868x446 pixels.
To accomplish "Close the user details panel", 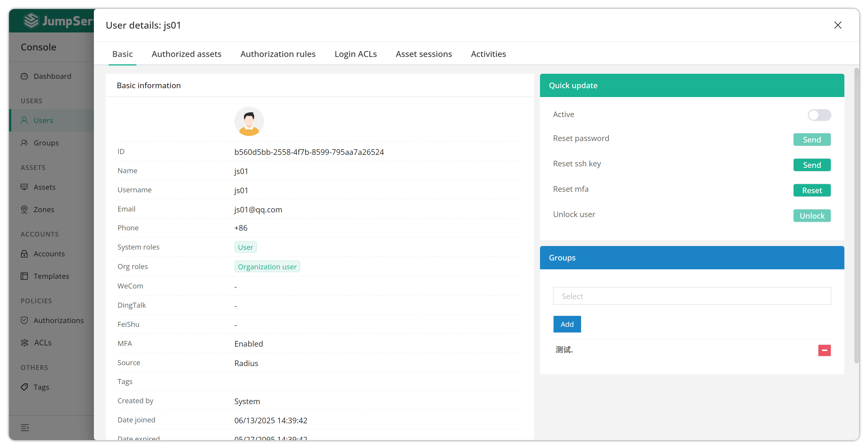I will tap(837, 25).
